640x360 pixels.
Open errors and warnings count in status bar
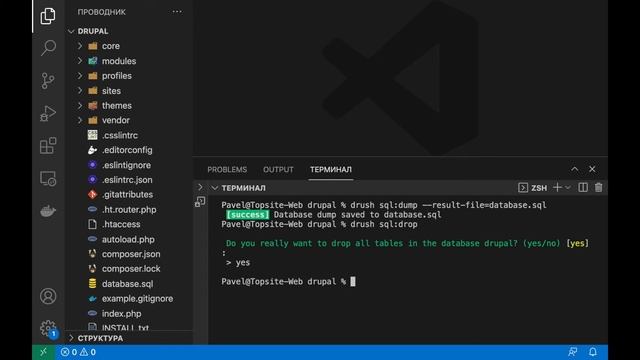coord(78,352)
